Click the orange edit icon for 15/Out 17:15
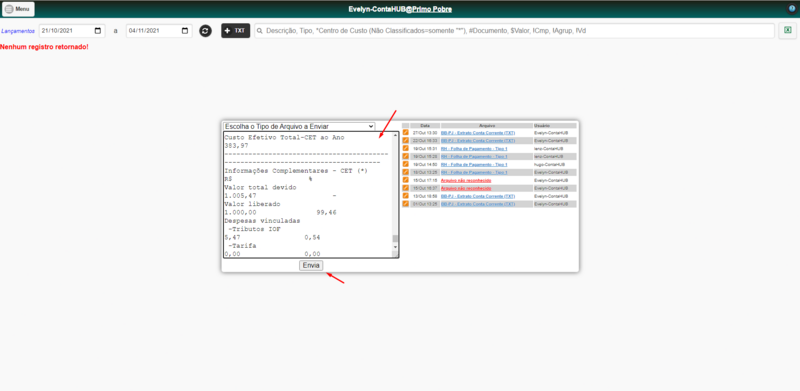The width and height of the screenshot is (800, 391). [406, 180]
